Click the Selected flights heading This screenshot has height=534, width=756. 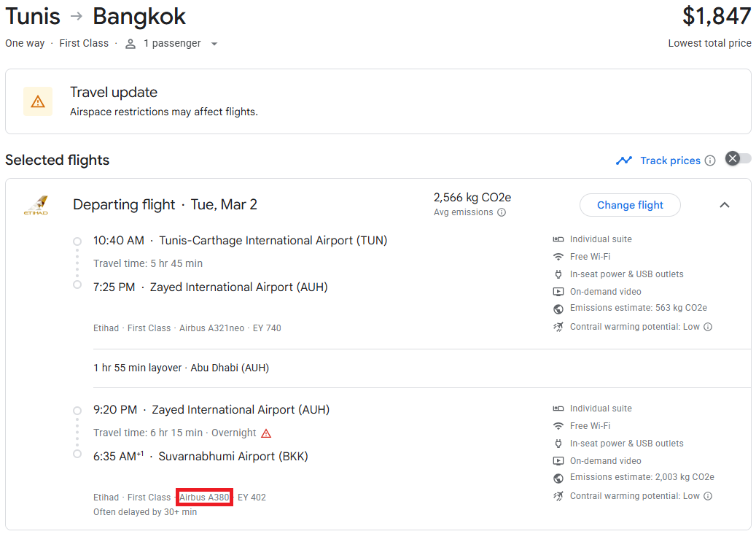pos(58,160)
